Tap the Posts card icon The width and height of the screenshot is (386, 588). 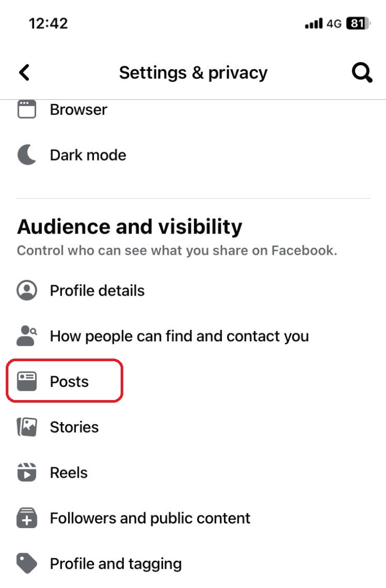(x=27, y=382)
